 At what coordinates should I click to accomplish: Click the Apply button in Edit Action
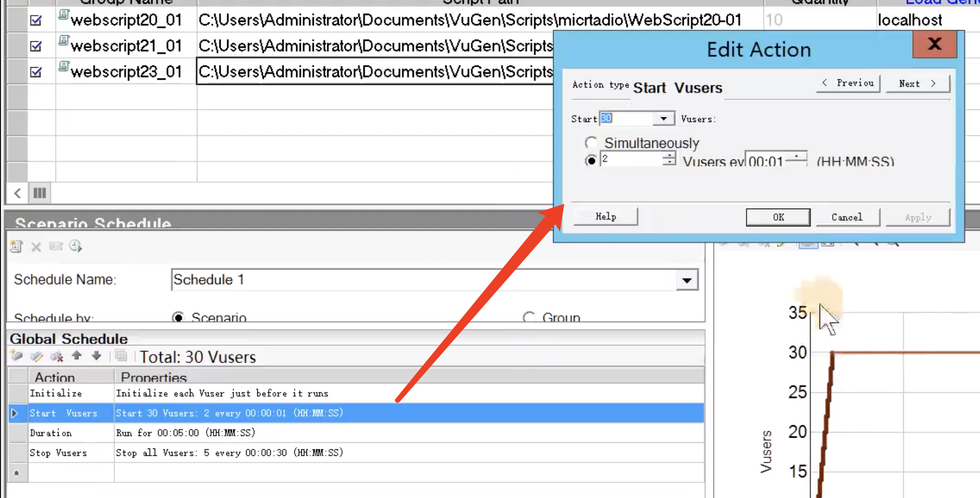(918, 217)
